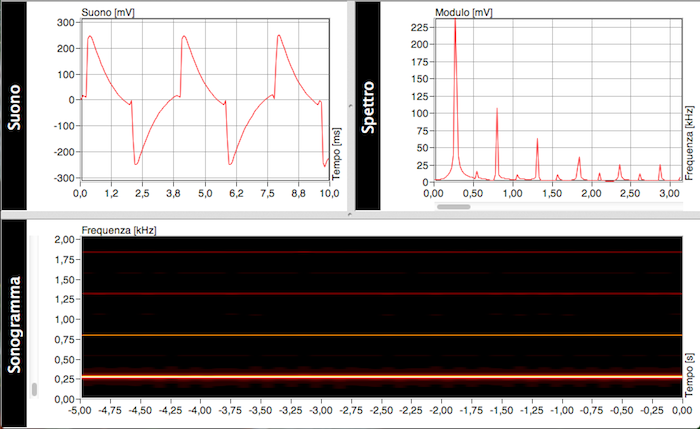Viewport: 700px width, 429px height.
Task: Click the bright fundamental line in the sonogram
Action: (x=382, y=377)
